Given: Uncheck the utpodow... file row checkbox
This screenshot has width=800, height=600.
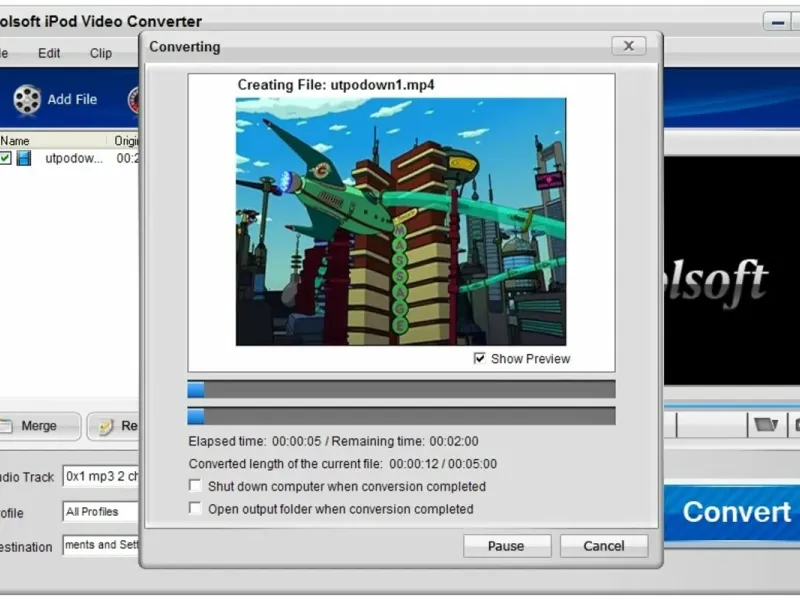Looking at the screenshot, I should click(5, 158).
